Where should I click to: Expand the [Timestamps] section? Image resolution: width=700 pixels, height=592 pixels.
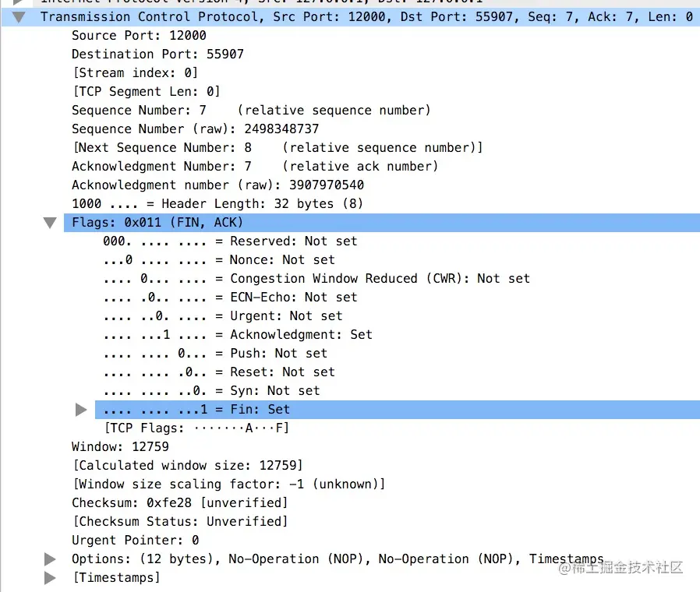(49, 577)
